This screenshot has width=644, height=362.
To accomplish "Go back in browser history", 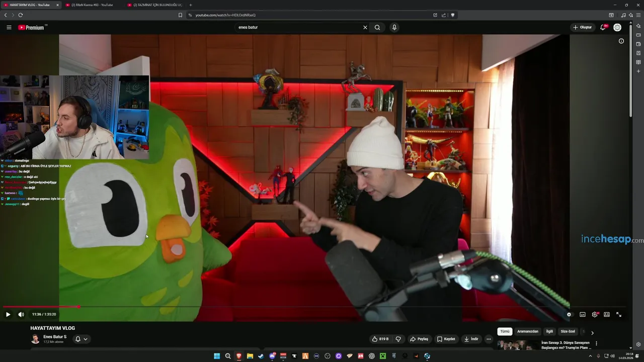I will coord(6,15).
